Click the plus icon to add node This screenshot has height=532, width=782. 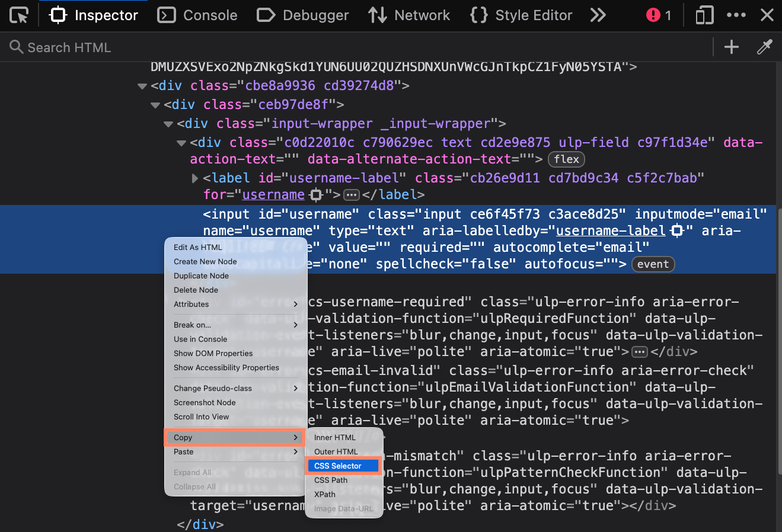click(x=732, y=47)
